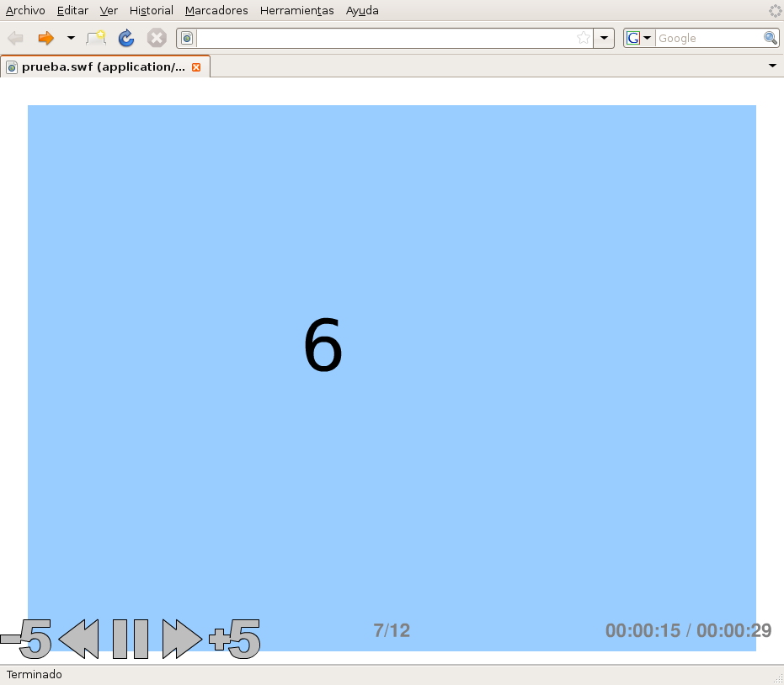Viewport: 784px width, 685px height.
Task: Click the grayed-out back navigation arrow
Action: click(15, 38)
